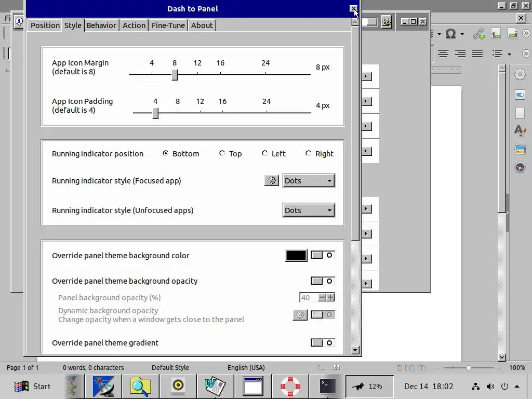This screenshot has height=399, width=532.
Task: Select book view in Writer status bar
Action: pos(422,368)
